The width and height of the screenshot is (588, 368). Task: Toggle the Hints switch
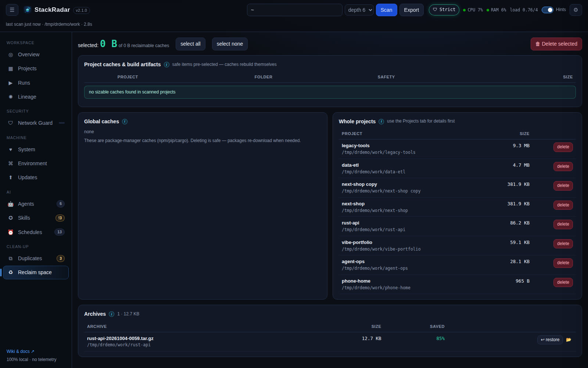tap(548, 10)
